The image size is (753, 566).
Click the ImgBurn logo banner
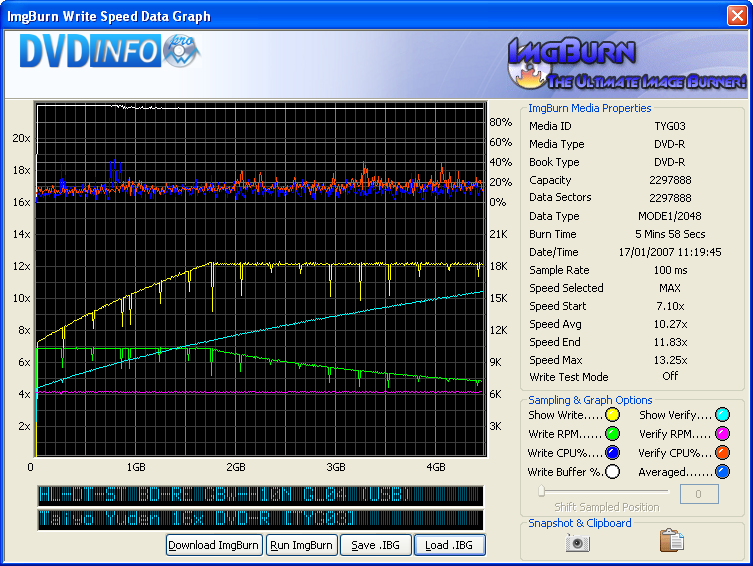pos(627,65)
